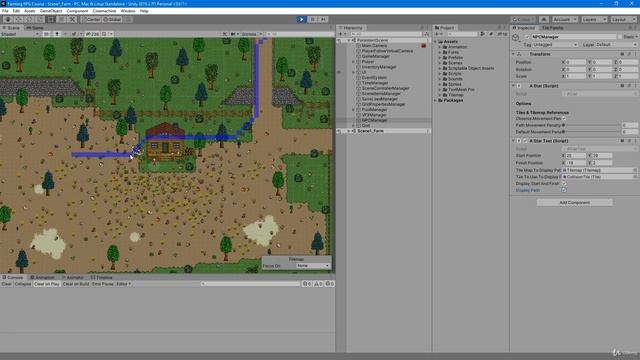Adjust Default Movement Penalty slider
Screen dimensions: 640x360
[x=591, y=132]
